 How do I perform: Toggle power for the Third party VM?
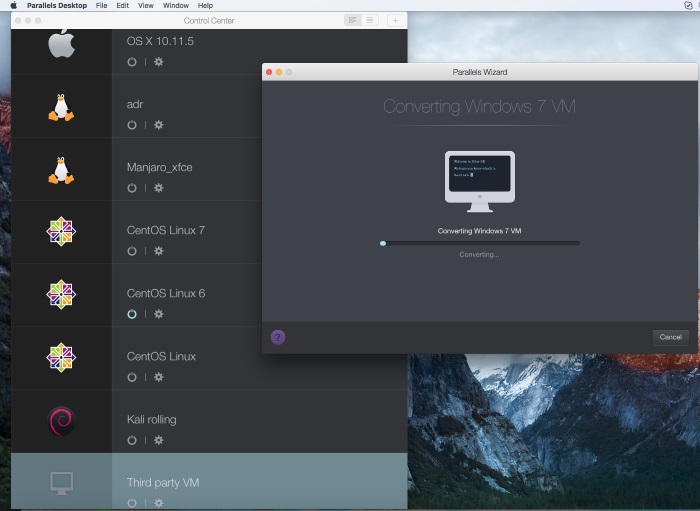132,503
